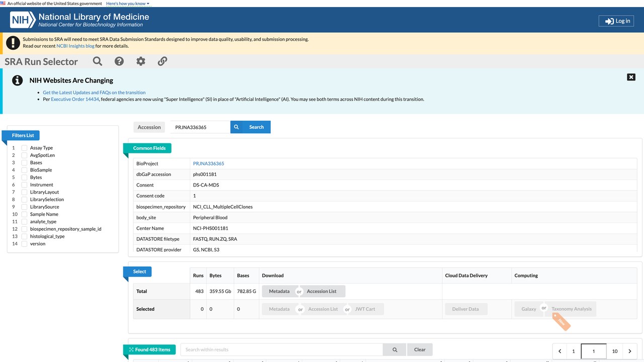The height and width of the screenshot is (362, 644).
Task: Enable the LibrarySelection filter checkbox
Action: pos(24,200)
